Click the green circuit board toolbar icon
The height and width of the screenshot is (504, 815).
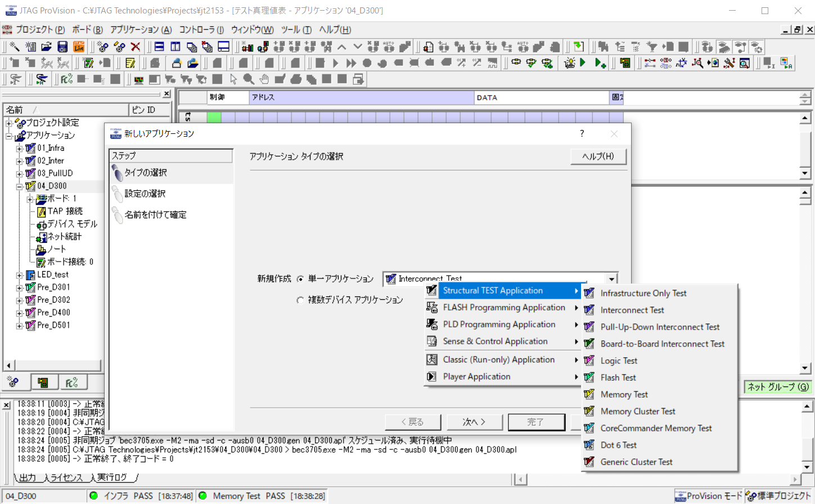(624, 63)
